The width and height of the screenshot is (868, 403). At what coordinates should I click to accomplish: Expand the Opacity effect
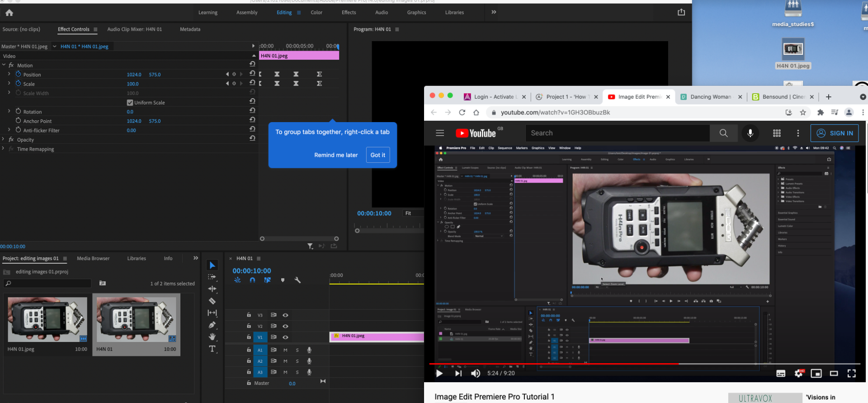point(4,139)
